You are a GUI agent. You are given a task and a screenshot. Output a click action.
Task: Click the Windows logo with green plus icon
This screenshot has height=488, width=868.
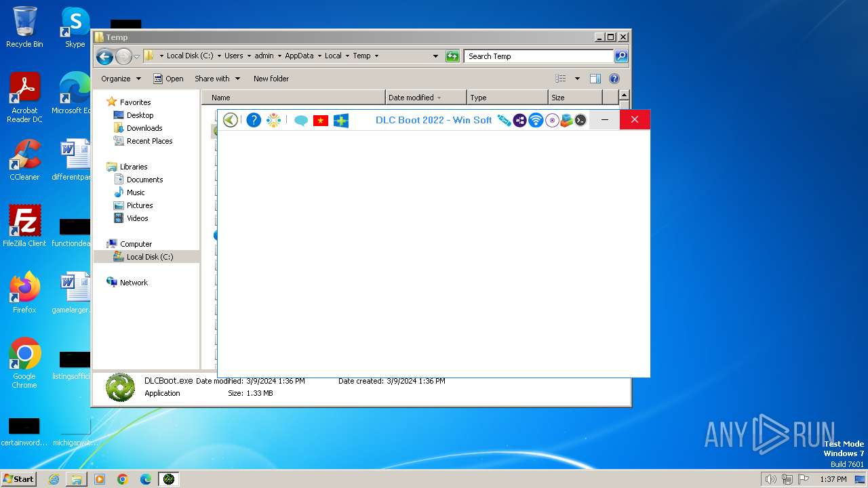[x=341, y=121]
